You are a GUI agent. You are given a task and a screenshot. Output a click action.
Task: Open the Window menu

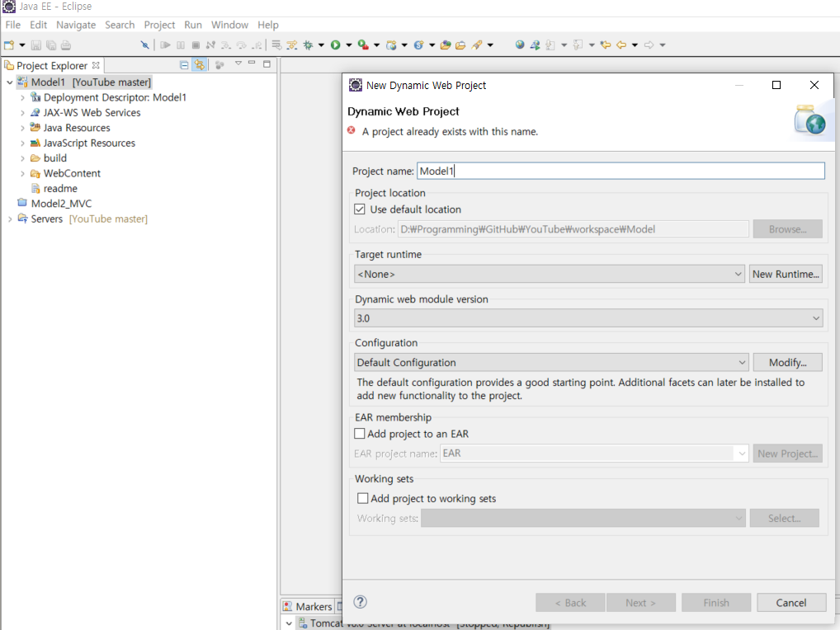pos(229,26)
